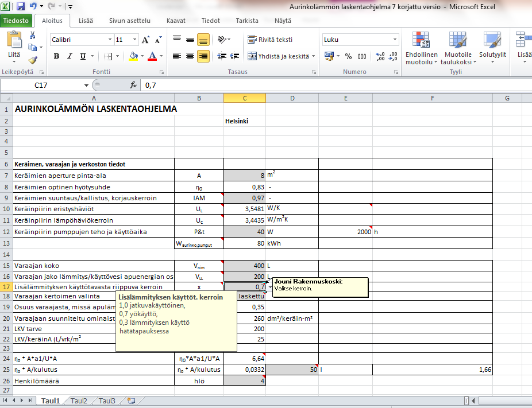Go to the first sheet navigation arrow

(5, 401)
